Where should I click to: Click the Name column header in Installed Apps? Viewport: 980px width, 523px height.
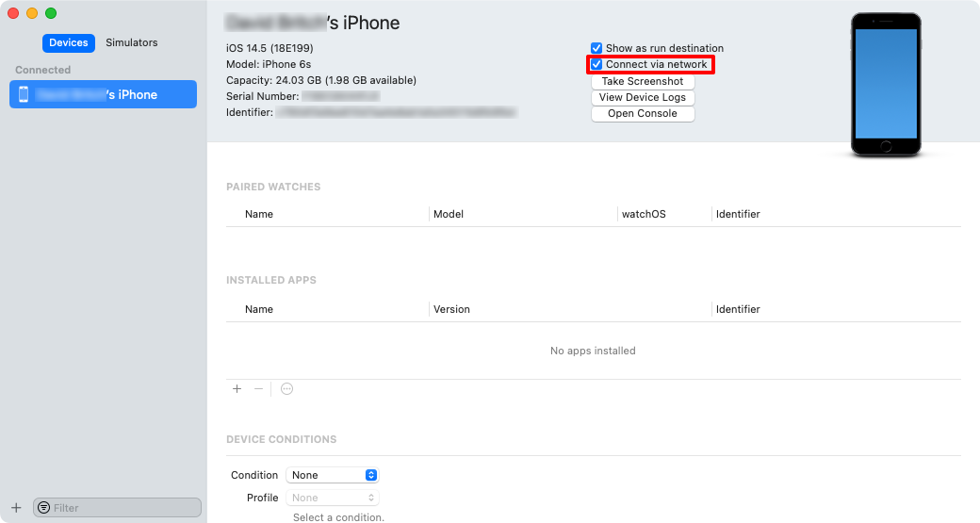259,309
